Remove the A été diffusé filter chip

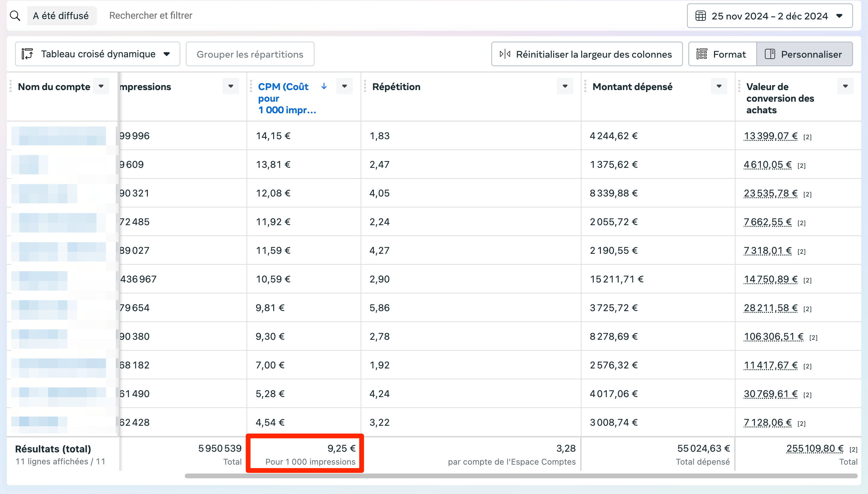click(x=61, y=16)
